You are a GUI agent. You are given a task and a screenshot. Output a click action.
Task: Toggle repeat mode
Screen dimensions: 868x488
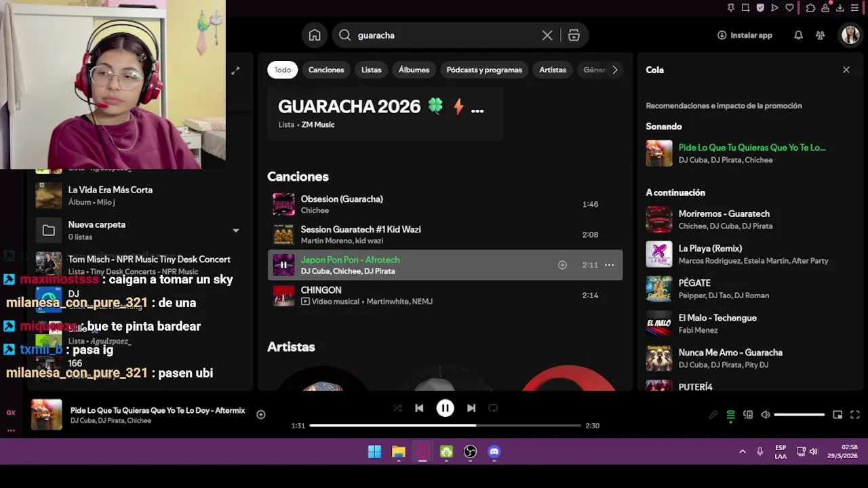(493, 408)
